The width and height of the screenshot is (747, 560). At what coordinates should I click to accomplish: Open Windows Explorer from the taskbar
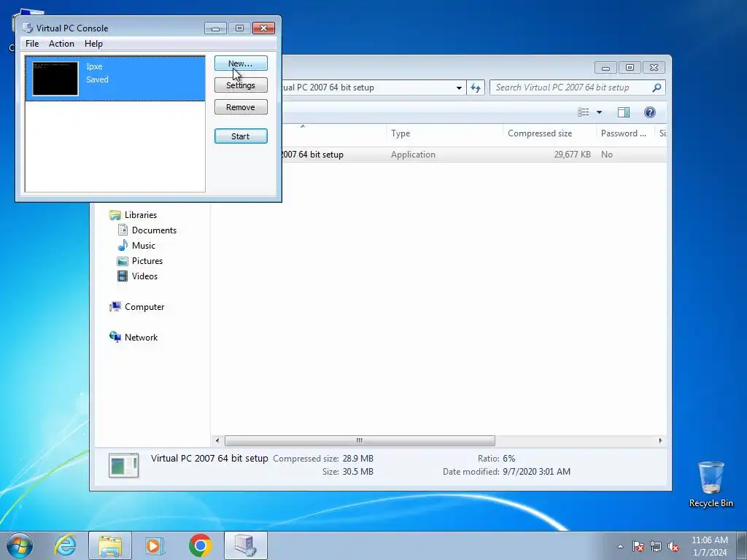click(x=110, y=545)
